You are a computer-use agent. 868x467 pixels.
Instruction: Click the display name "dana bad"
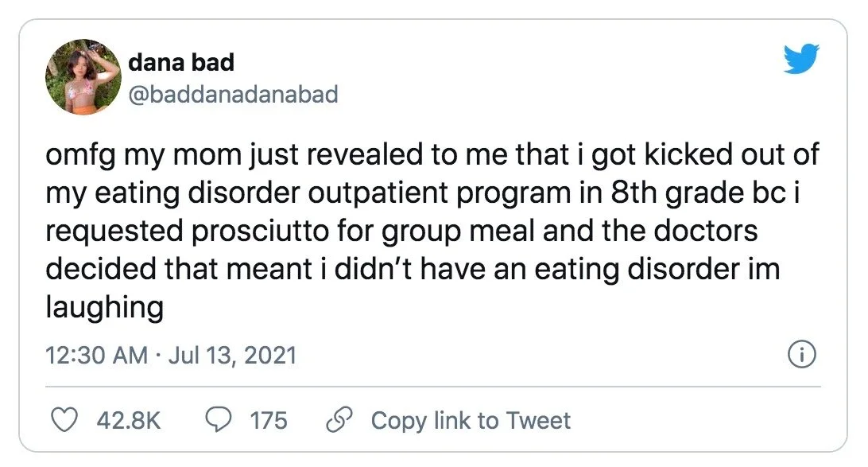point(180,62)
